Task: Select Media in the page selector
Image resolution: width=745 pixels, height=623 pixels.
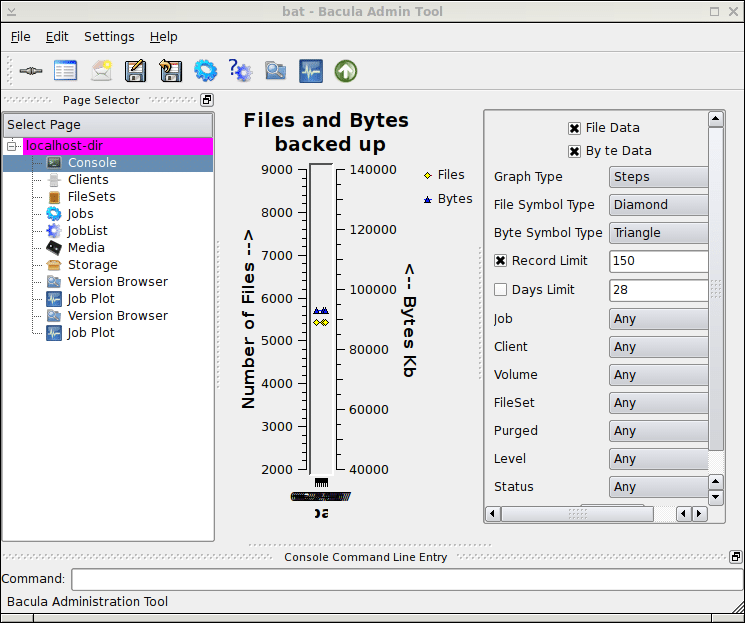Action: [86, 248]
